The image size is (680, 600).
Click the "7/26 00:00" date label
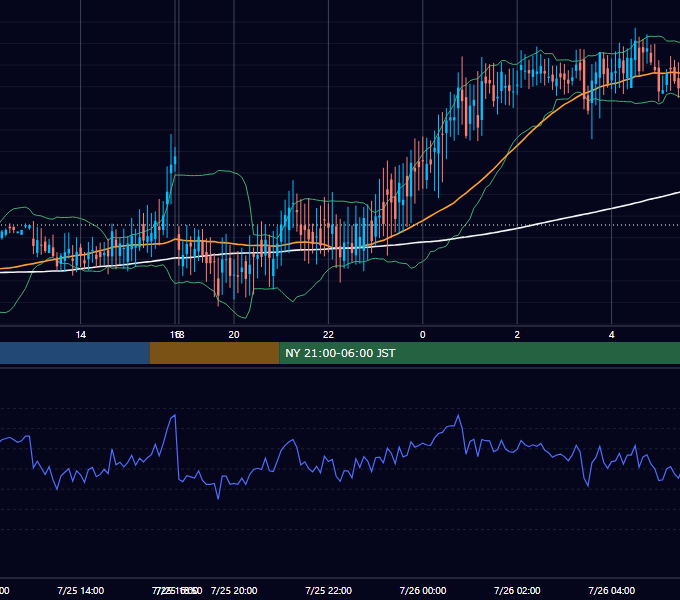click(x=423, y=590)
